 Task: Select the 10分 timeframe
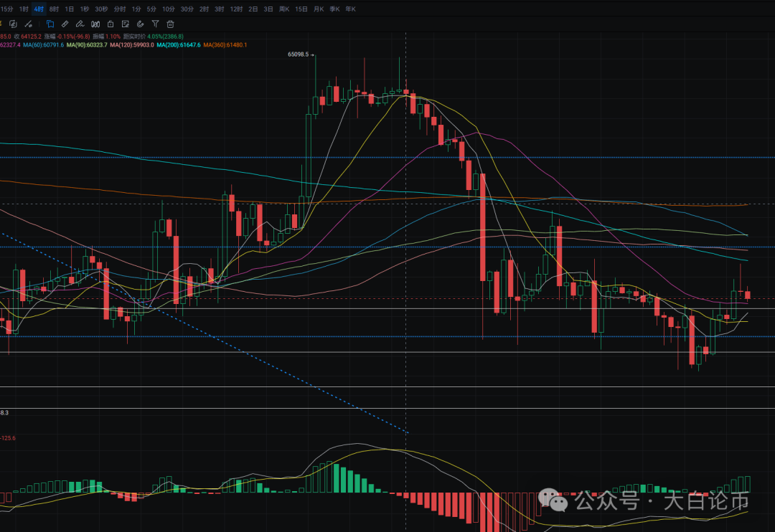(169, 9)
